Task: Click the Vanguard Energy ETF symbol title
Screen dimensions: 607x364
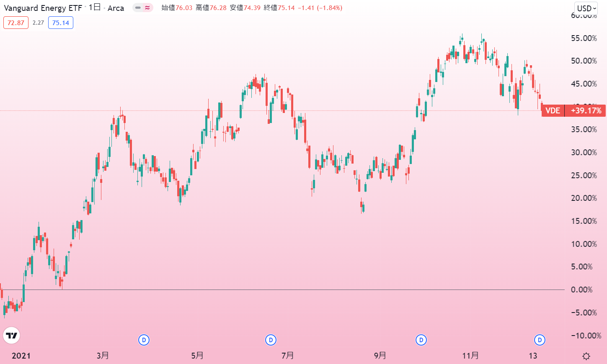Action: click(x=43, y=8)
